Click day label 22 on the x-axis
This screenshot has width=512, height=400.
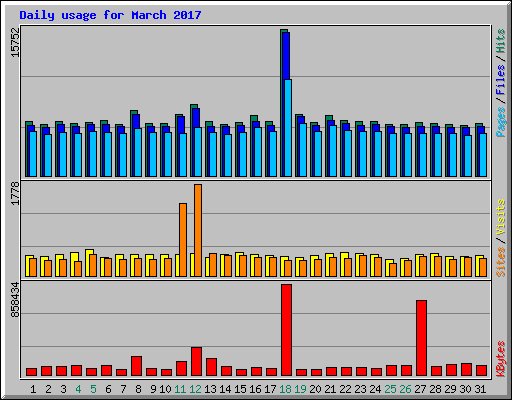(x=345, y=389)
